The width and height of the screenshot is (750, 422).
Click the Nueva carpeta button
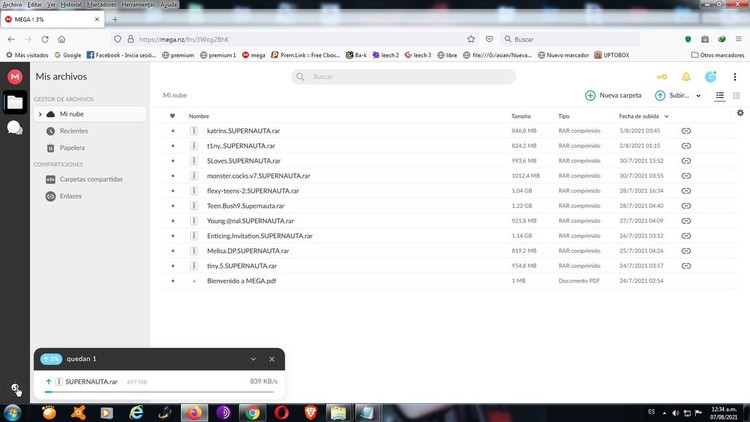point(613,96)
